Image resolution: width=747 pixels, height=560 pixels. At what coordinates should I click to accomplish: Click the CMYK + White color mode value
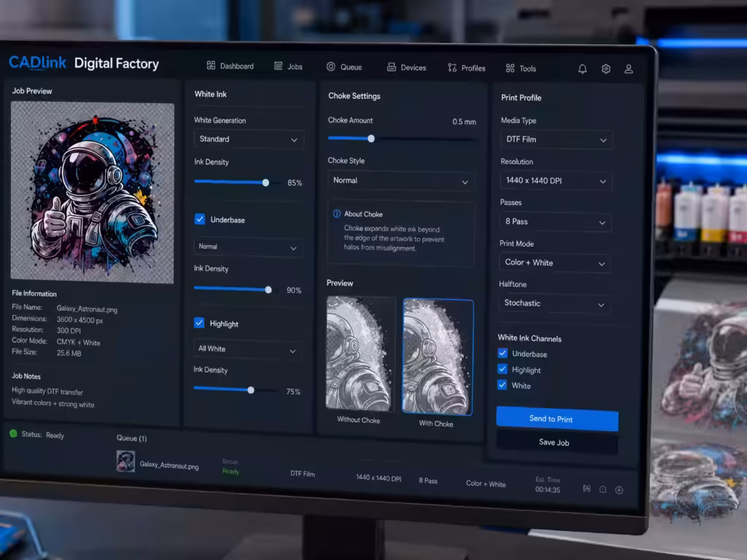click(x=78, y=343)
